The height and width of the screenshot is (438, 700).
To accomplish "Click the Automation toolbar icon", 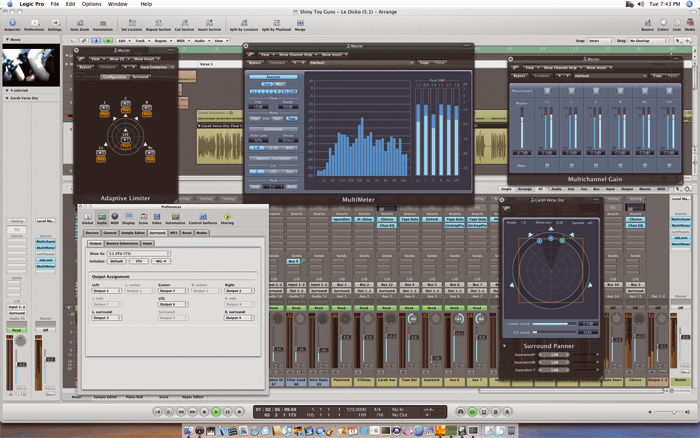I will [103, 25].
